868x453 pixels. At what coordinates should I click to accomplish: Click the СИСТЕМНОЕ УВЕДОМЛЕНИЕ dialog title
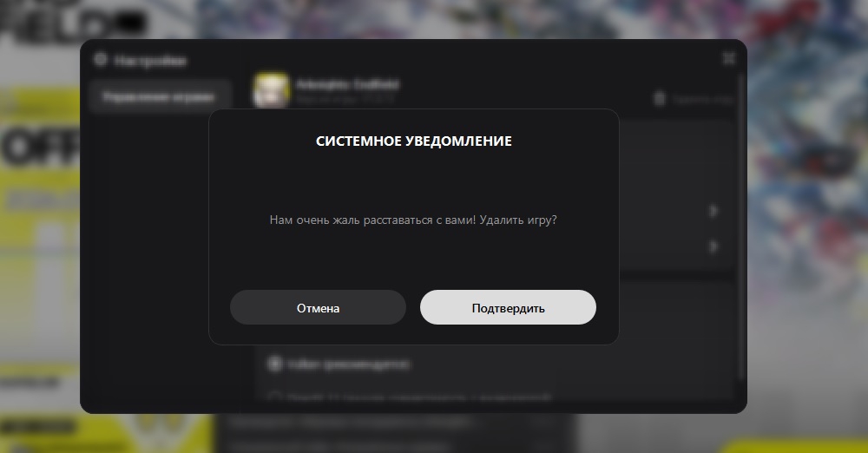click(x=413, y=141)
